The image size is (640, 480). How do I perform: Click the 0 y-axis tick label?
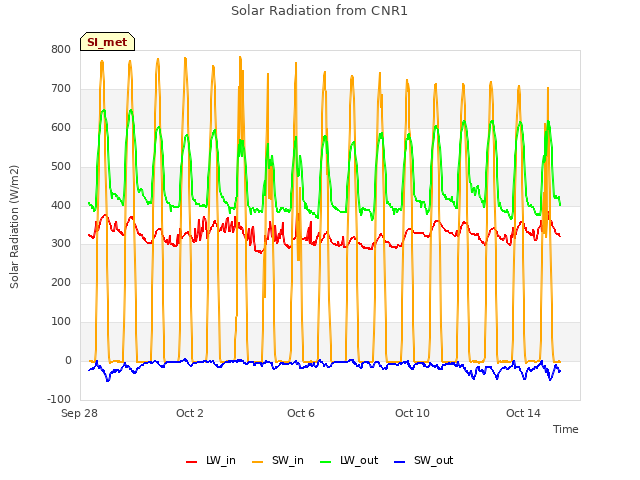tap(68, 360)
